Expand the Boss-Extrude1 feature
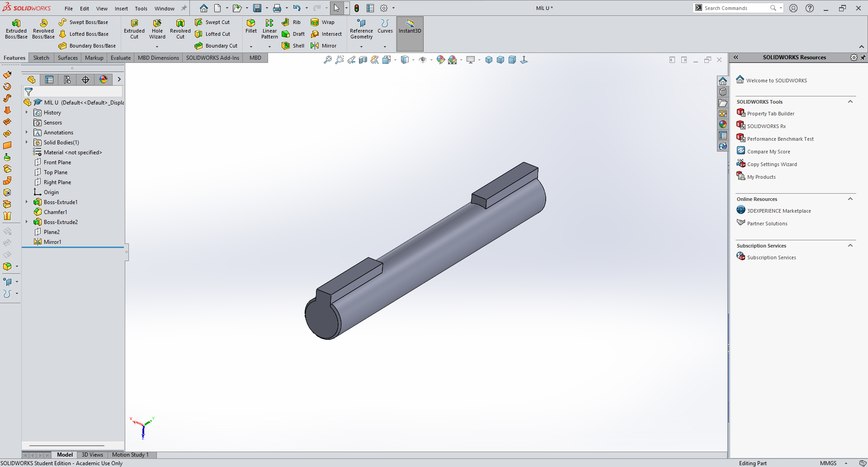This screenshot has width=868, height=467. [x=27, y=202]
